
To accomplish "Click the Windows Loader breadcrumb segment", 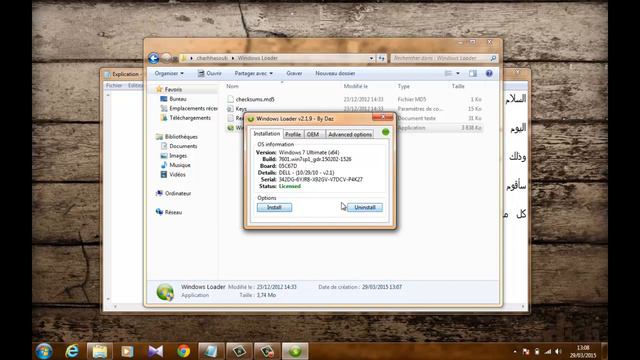I will pos(258,58).
